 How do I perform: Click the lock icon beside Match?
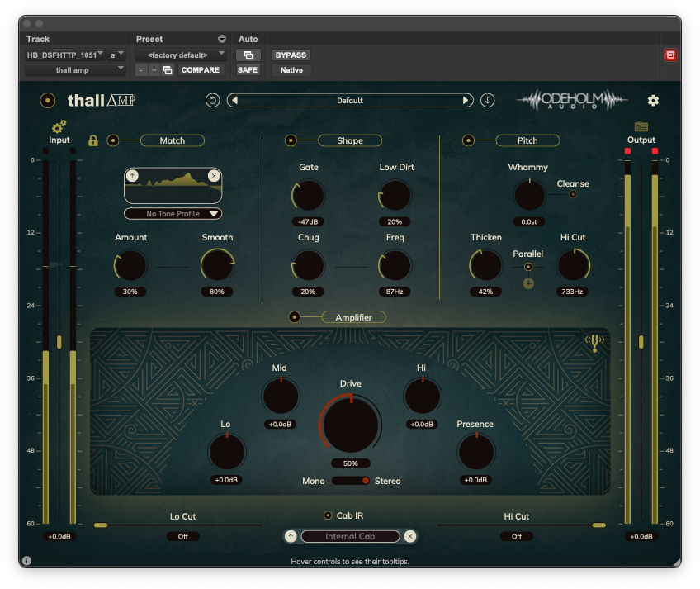(93, 140)
